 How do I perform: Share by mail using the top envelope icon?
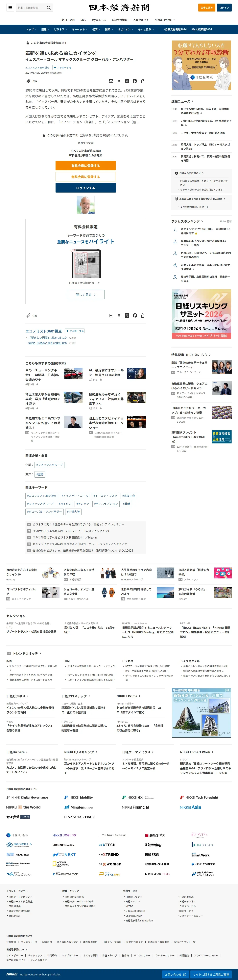pyautogui.click(x=111, y=81)
